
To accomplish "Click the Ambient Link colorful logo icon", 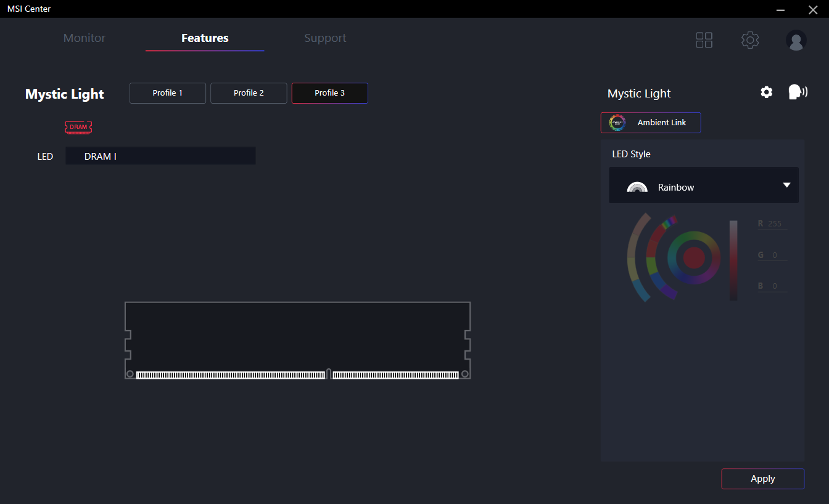I will [x=617, y=122].
